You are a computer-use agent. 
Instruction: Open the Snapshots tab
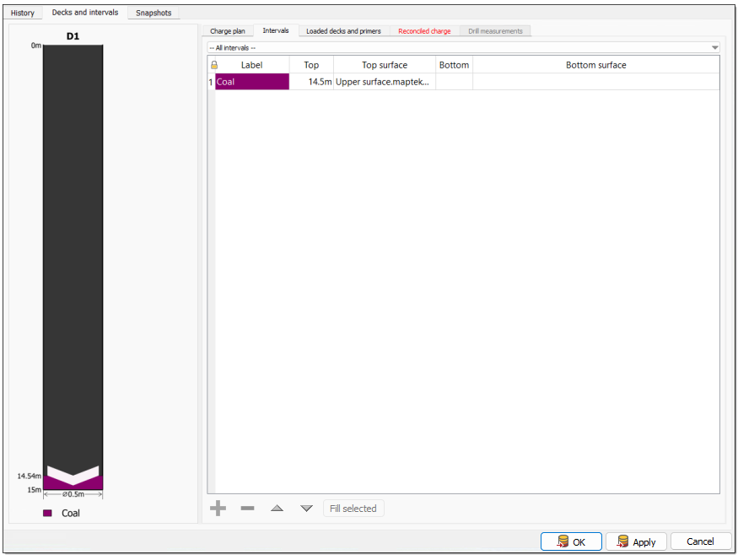(x=154, y=13)
